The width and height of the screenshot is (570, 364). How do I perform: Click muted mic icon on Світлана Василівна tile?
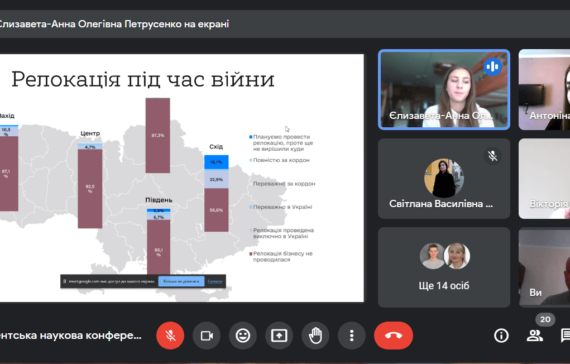[493, 156]
